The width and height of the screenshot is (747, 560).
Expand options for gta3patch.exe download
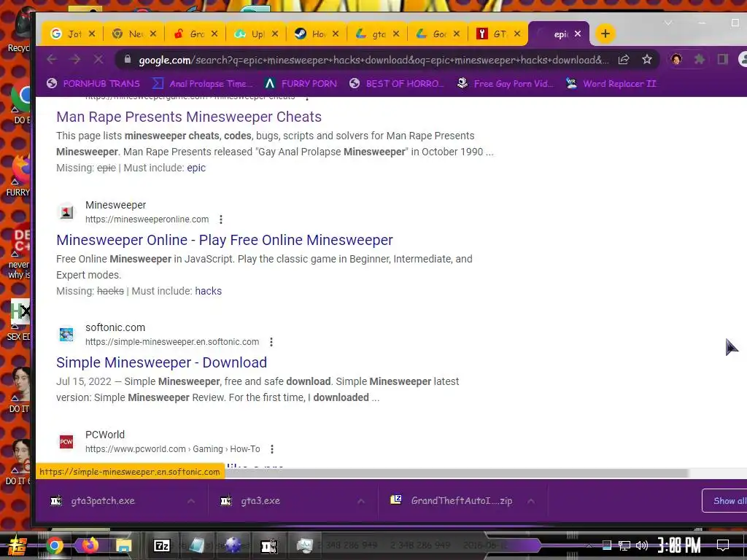(191, 501)
